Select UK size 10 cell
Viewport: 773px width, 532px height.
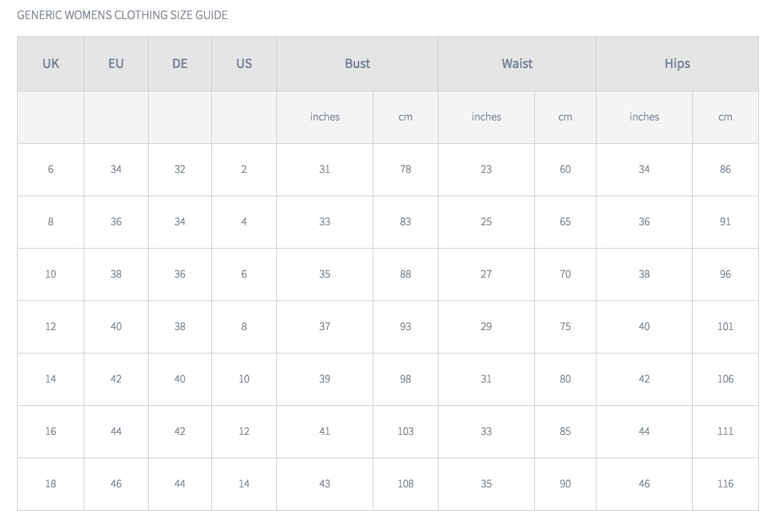point(51,274)
